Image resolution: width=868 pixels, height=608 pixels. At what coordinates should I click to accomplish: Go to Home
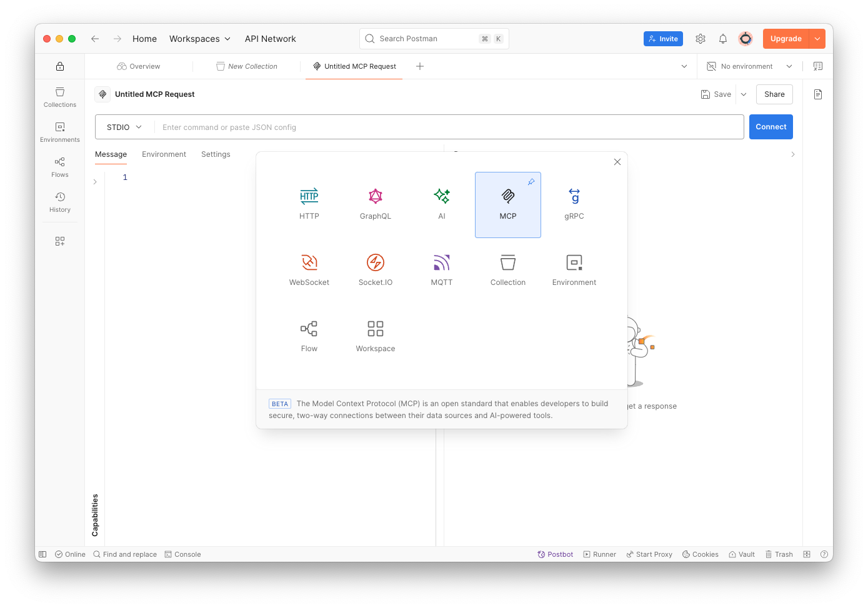click(x=144, y=39)
